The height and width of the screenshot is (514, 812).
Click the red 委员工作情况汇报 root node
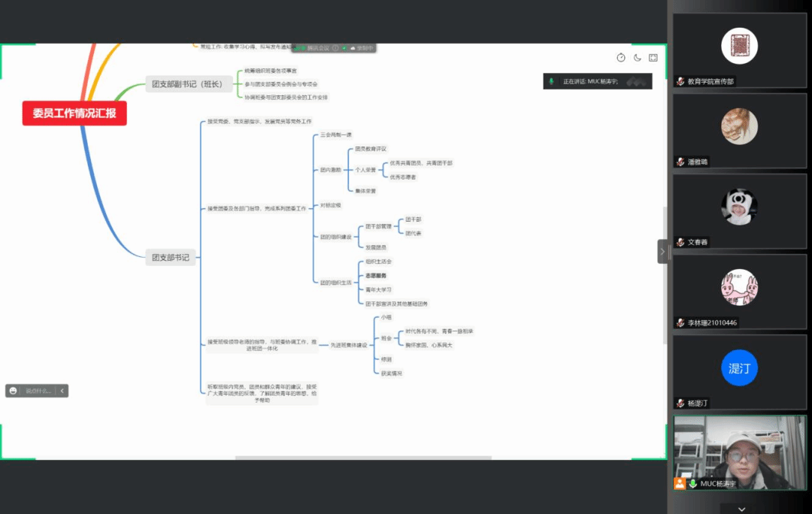[74, 113]
